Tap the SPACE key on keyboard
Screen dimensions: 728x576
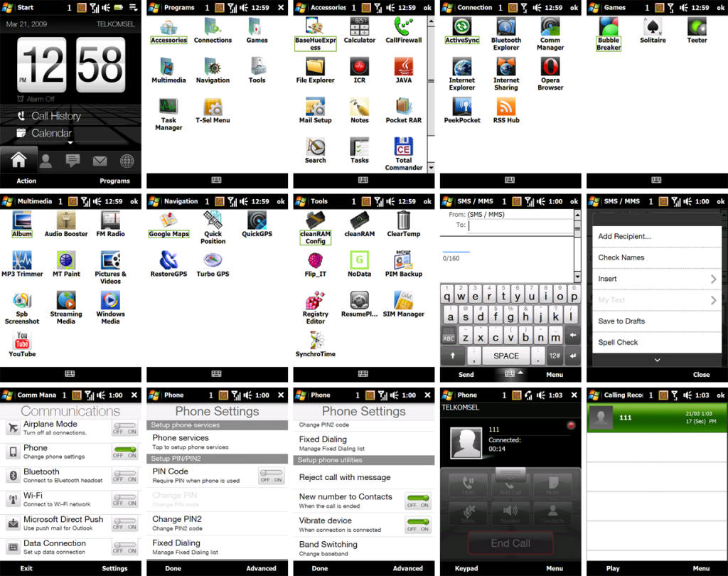click(x=505, y=356)
